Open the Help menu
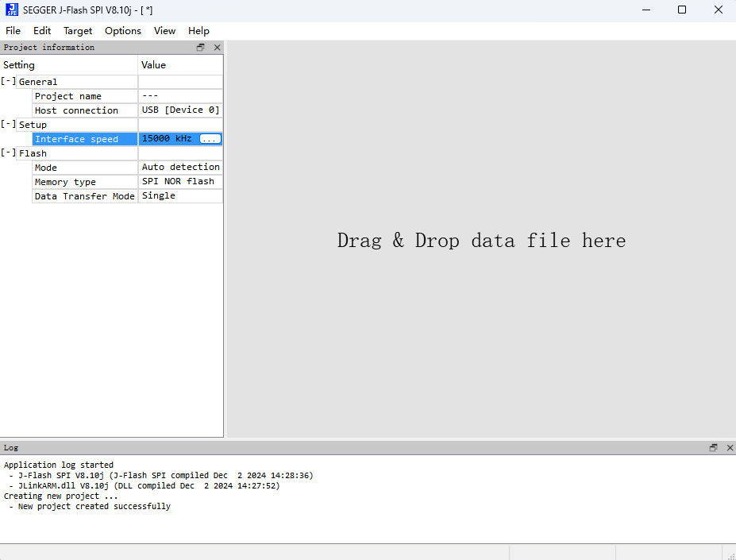Image resolution: width=736 pixels, height=560 pixels. pyautogui.click(x=198, y=31)
